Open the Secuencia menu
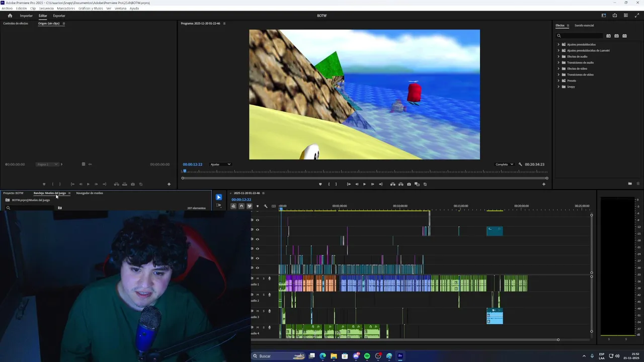644x362 pixels. [x=46, y=9]
